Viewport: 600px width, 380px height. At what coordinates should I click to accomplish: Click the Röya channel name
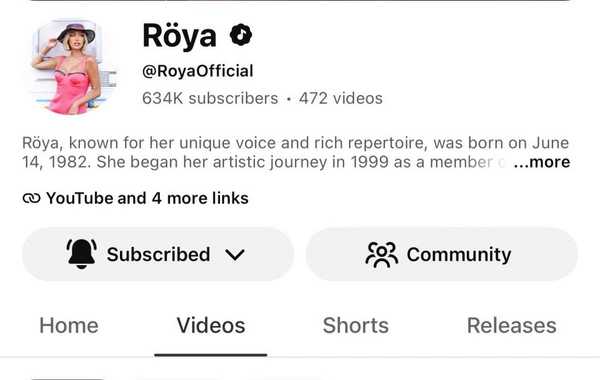point(179,36)
